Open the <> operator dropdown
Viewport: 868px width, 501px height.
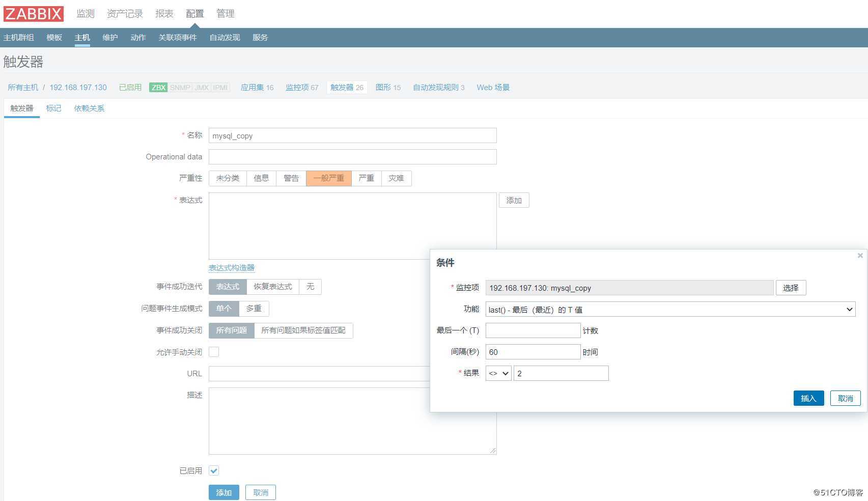tap(498, 373)
